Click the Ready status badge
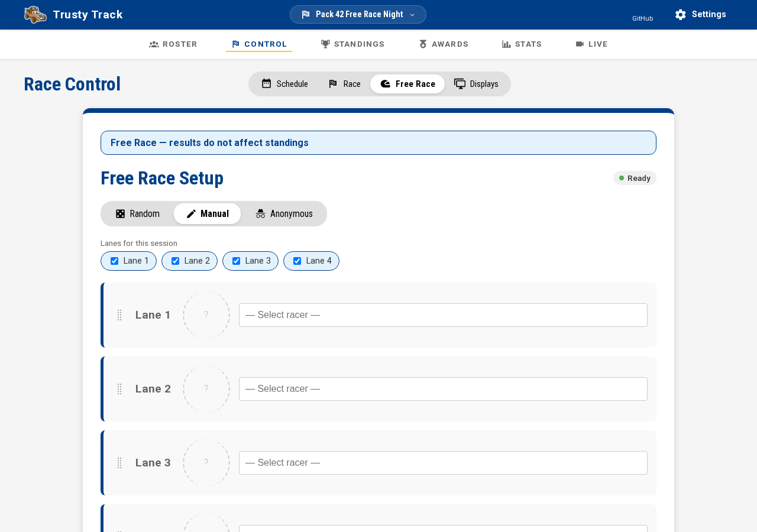757x532 pixels. [635, 178]
